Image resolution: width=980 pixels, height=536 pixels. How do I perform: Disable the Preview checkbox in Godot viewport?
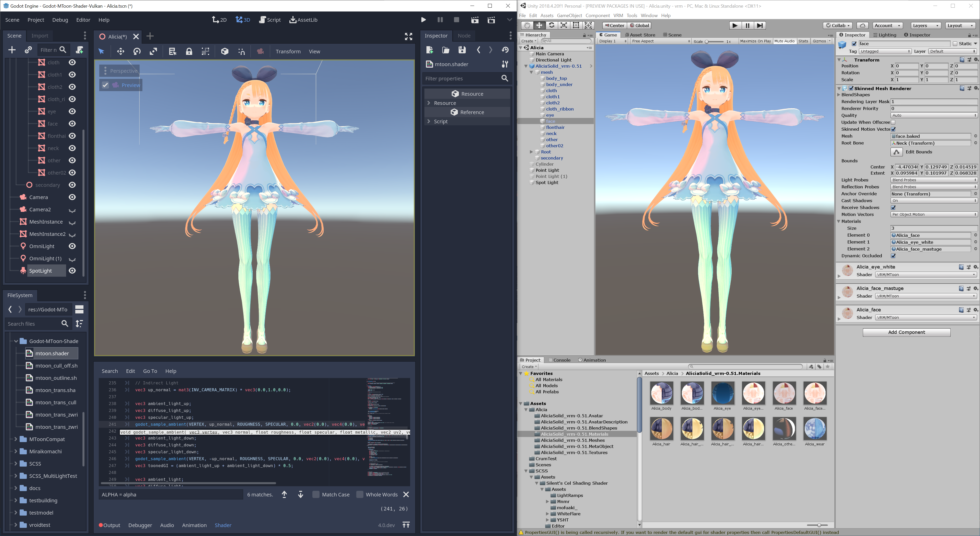pyautogui.click(x=106, y=85)
